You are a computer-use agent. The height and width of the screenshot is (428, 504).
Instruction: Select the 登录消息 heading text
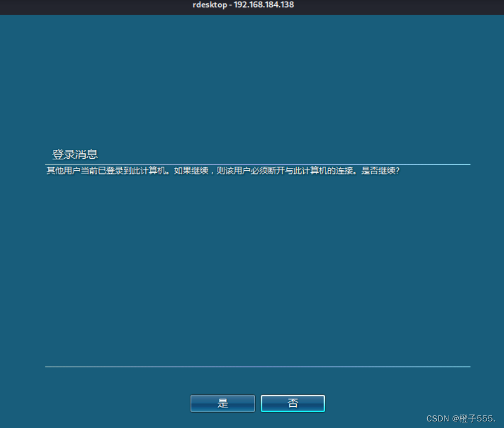click(75, 154)
